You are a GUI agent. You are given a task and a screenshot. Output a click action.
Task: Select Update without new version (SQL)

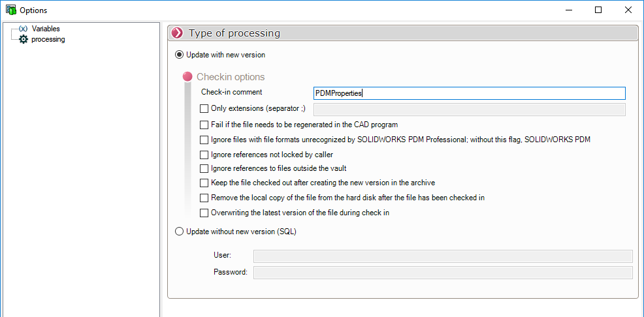[180, 231]
